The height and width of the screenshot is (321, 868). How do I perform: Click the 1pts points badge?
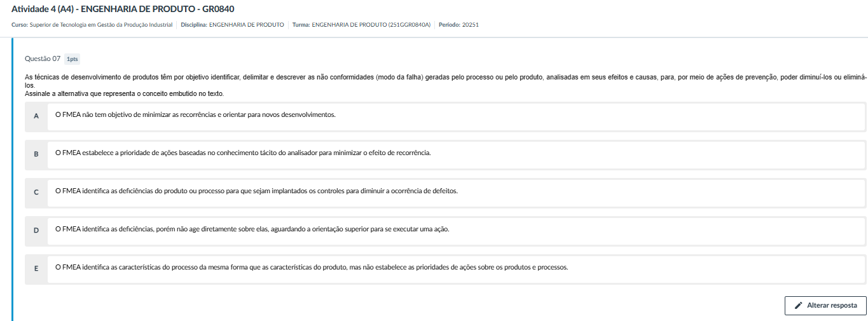[72, 59]
